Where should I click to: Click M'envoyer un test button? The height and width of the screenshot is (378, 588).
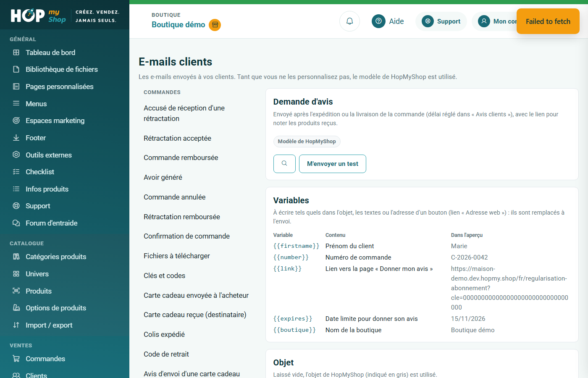pyautogui.click(x=333, y=164)
